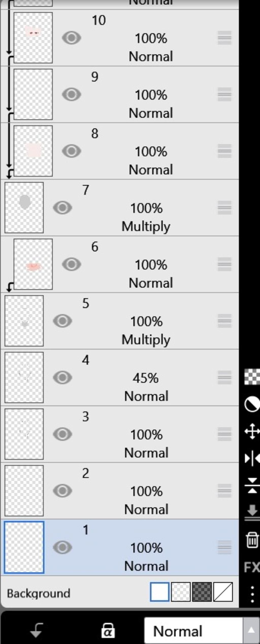Image resolution: width=260 pixels, height=644 pixels.
Task: Choose the dark checkered transparent background
Action: coord(202,592)
